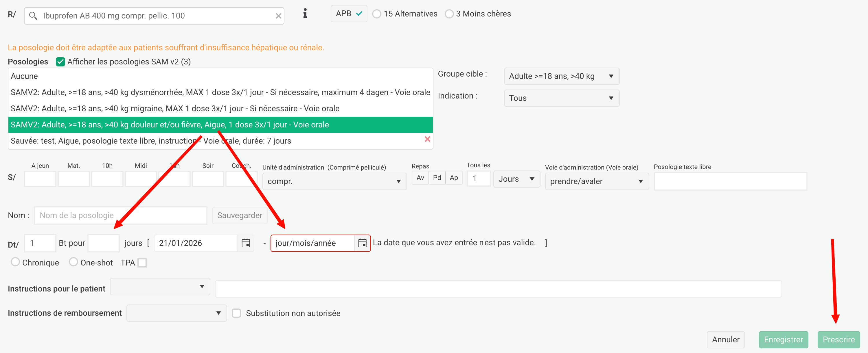The height and width of the screenshot is (353, 868).
Task: Expand the Groupe cible dropdown
Action: pos(561,76)
